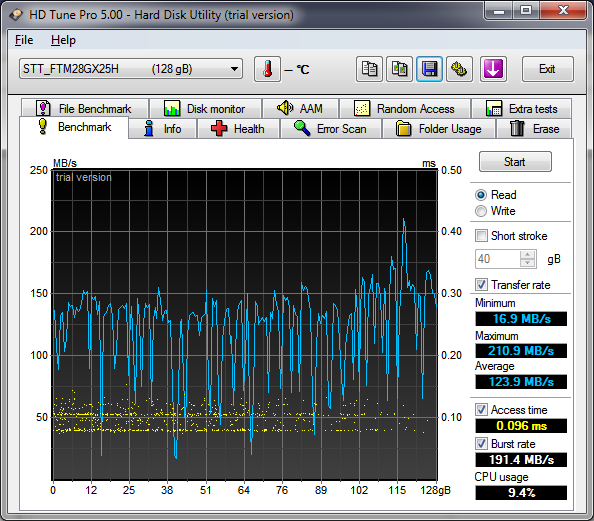Increase short stroke value with up arrow

527,255
